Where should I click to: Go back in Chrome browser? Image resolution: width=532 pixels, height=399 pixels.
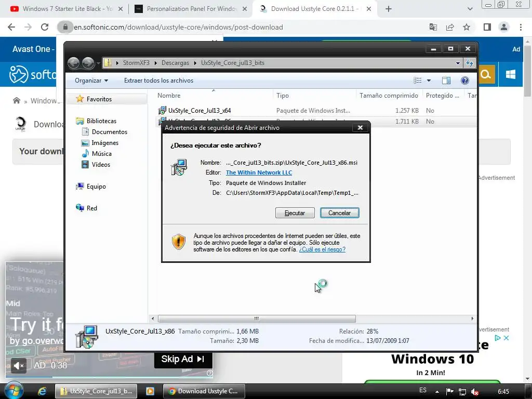(x=11, y=27)
